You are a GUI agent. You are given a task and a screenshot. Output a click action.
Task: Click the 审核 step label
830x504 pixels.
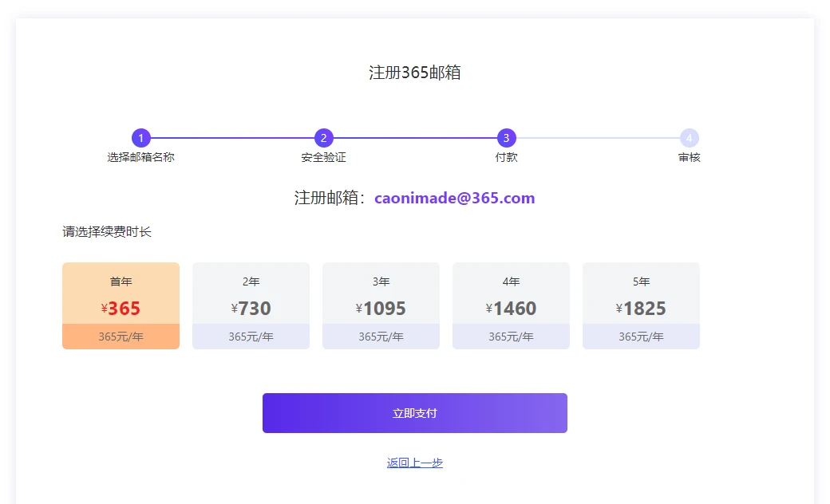coord(689,158)
